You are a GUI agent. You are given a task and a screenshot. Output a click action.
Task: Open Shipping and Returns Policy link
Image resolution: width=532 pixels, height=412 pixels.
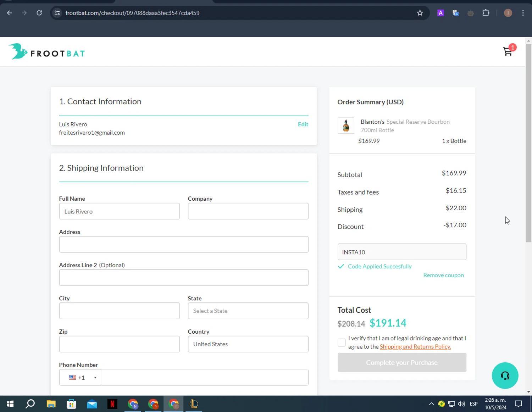(x=415, y=347)
